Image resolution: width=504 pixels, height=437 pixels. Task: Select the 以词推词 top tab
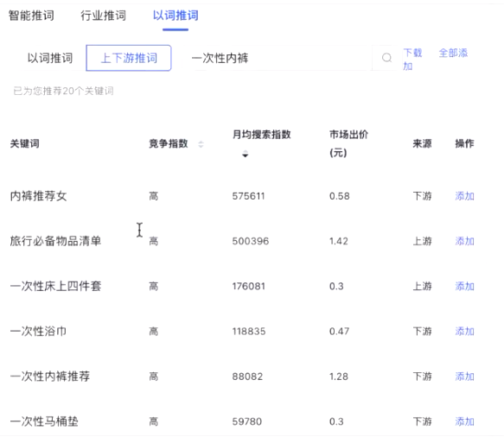pos(175,16)
